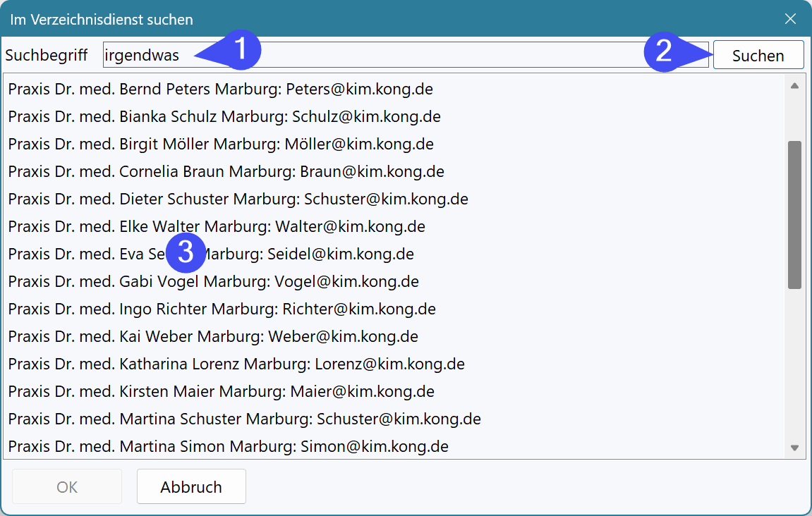Screen dimensions: 812x516
Task: Select the Bianka Schulz Marburg entry
Action: 224,117
